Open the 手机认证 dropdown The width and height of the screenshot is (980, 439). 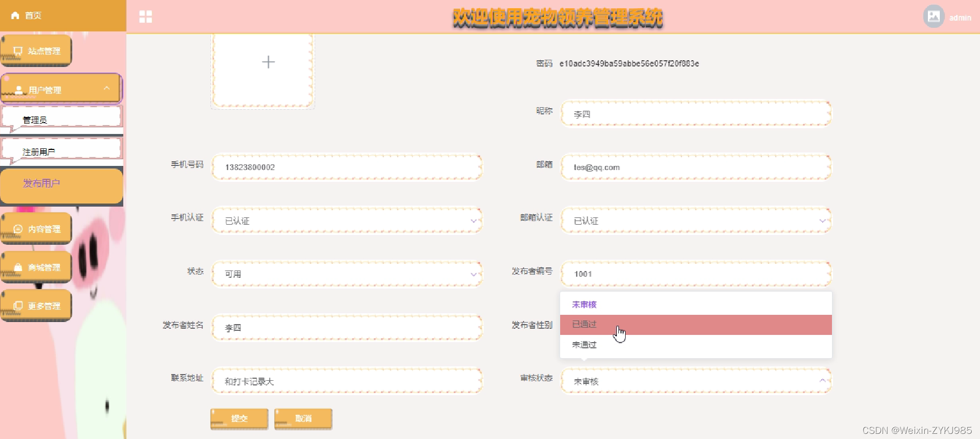click(347, 221)
